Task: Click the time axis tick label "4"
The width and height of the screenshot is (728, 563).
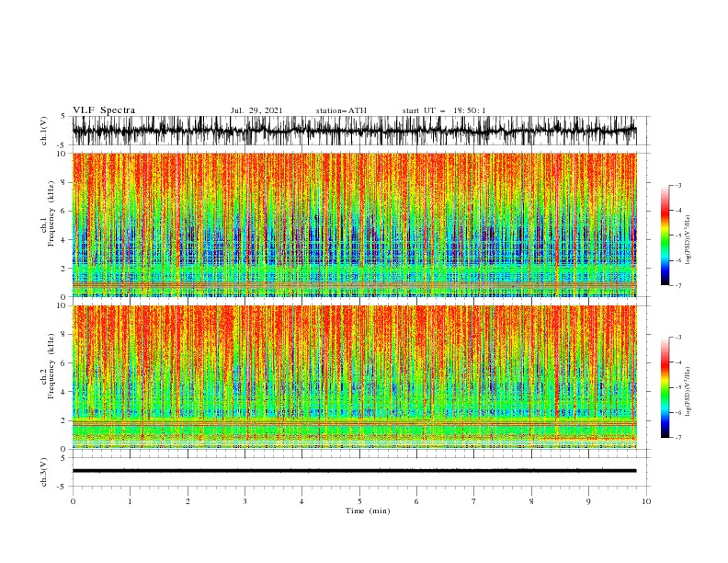Action: pos(301,501)
